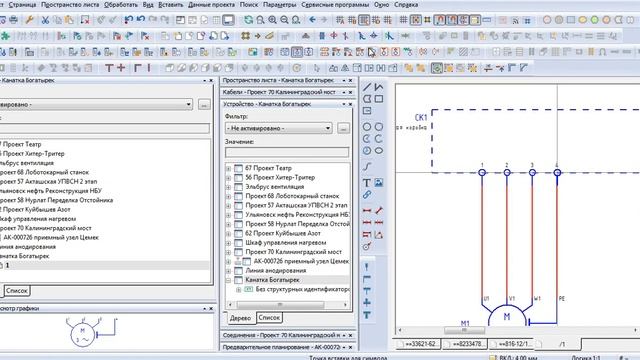This screenshot has height=360, width=640.
Task: Click the right arrow of device tree scrollbar
Action: click(345, 305)
